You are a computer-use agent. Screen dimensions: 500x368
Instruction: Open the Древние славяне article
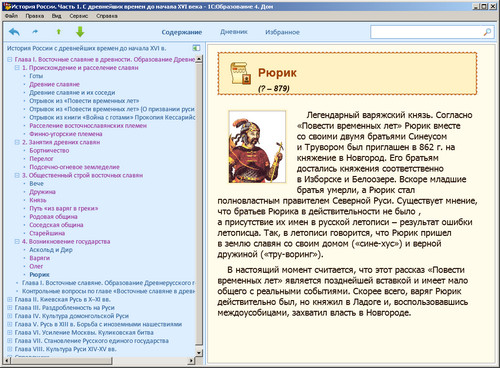[54, 84]
